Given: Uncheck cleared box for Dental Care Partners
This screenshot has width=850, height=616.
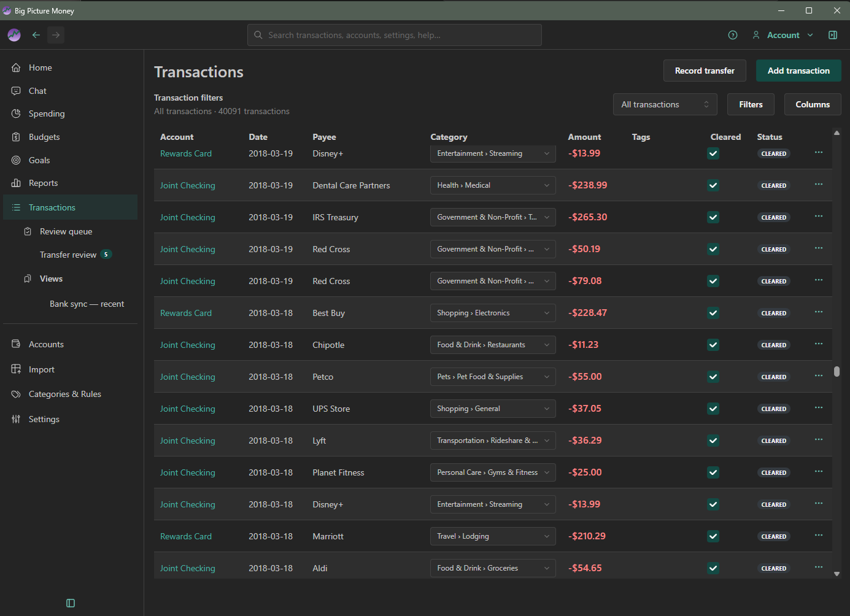Looking at the screenshot, I should (x=713, y=185).
